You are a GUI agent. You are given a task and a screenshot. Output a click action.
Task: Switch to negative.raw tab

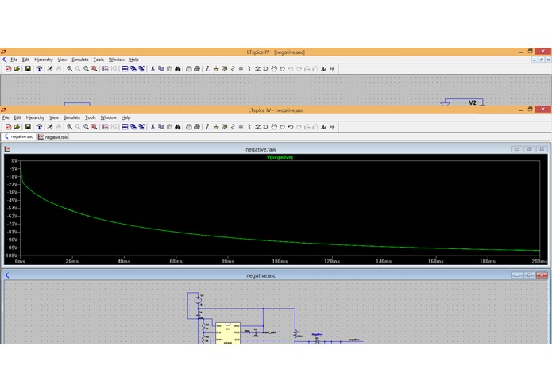52,137
